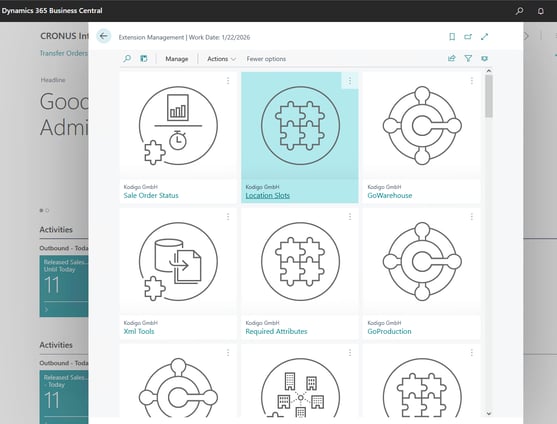Viewport: 557px width, 424px height.
Task: Select the Location Slots puzzle image
Action: click(300, 126)
